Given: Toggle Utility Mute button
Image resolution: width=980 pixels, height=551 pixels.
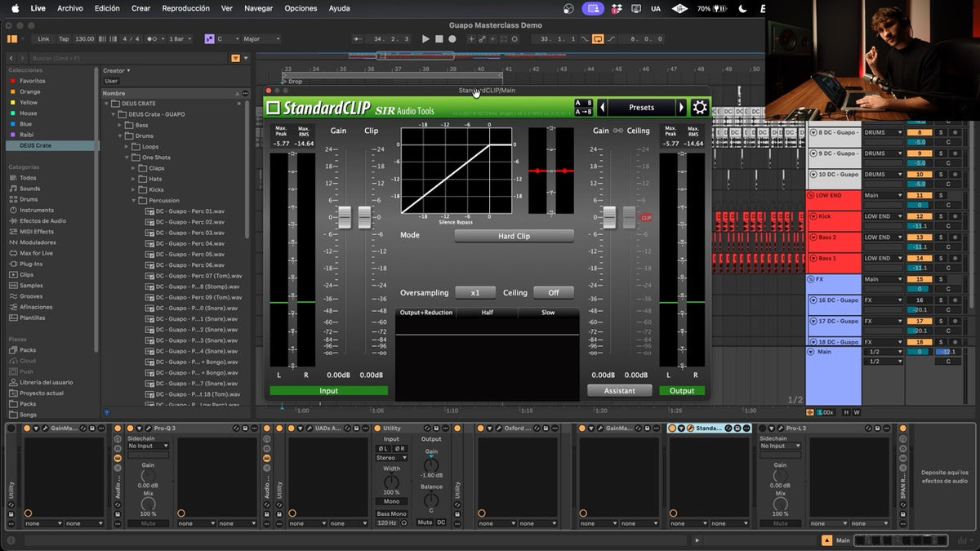Looking at the screenshot, I should pos(425,522).
